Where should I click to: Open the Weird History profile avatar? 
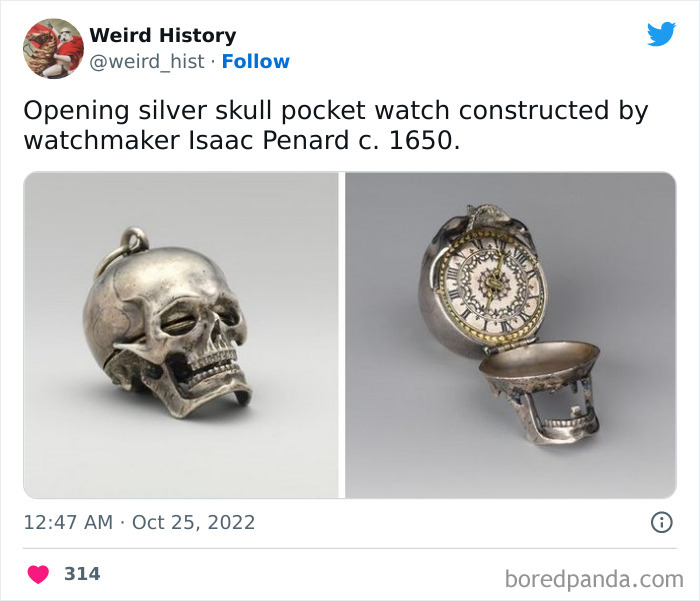53,48
